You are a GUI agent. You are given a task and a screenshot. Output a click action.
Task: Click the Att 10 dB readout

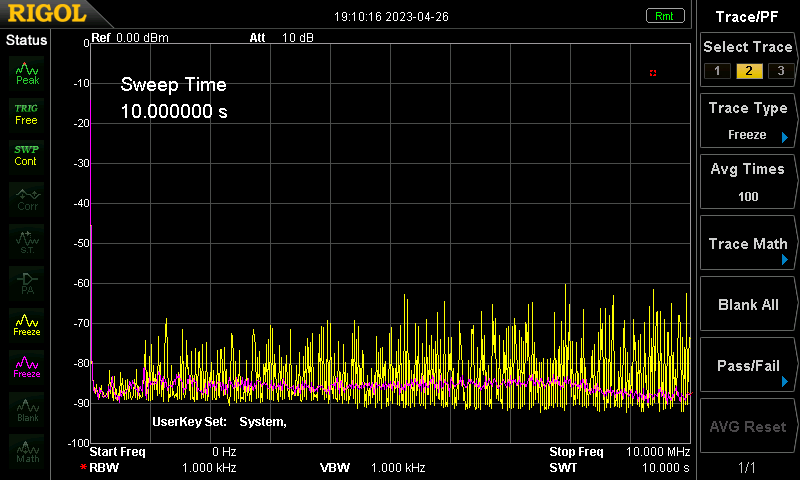coord(281,38)
